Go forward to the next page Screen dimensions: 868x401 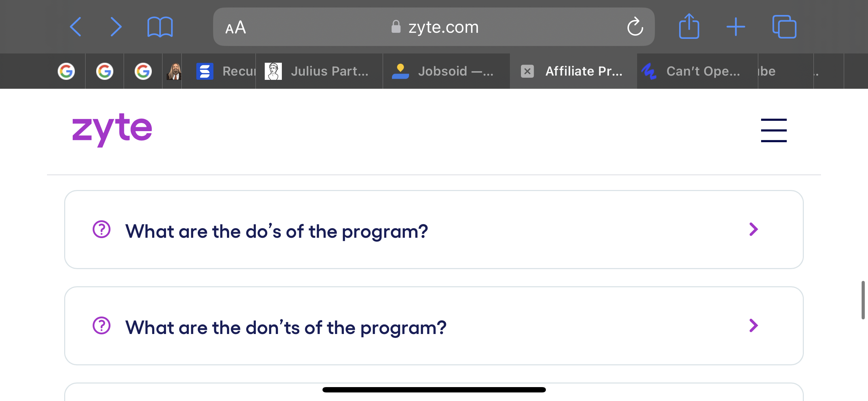point(116,27)
